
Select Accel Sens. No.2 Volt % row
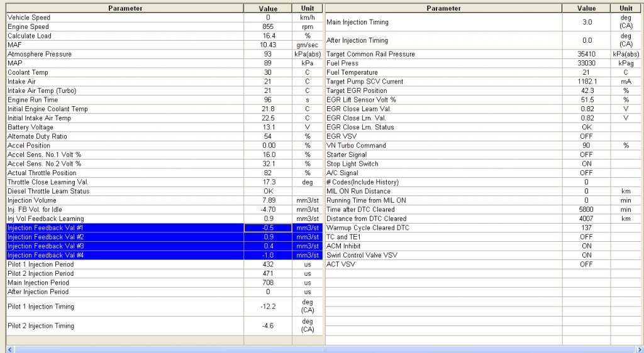coord(165,163)
